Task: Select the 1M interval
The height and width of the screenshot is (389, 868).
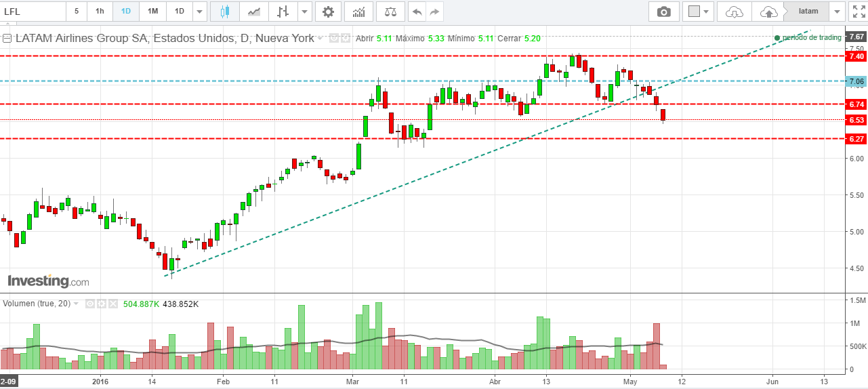Action: point(153,12)
